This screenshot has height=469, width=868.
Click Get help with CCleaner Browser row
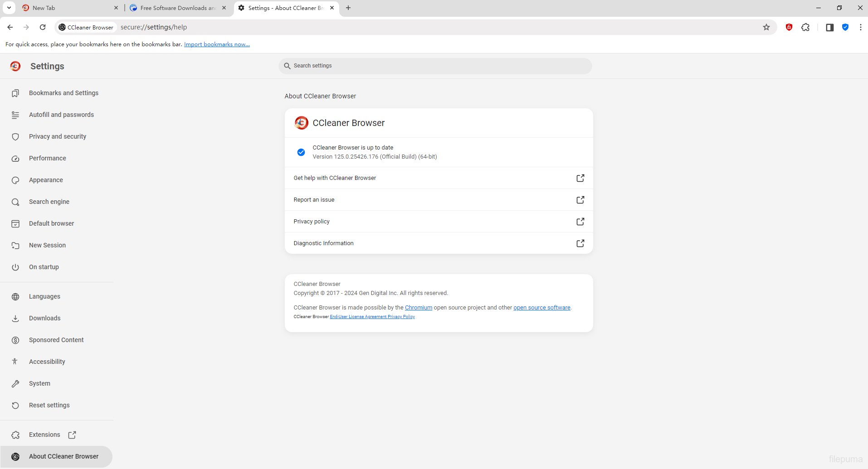point(439,178)
